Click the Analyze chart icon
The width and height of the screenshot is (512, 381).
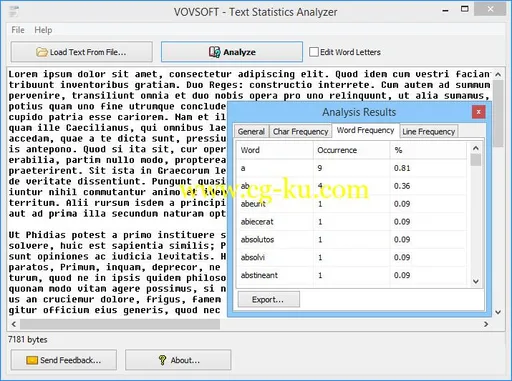pyautogui.click(x=215, y=52)
